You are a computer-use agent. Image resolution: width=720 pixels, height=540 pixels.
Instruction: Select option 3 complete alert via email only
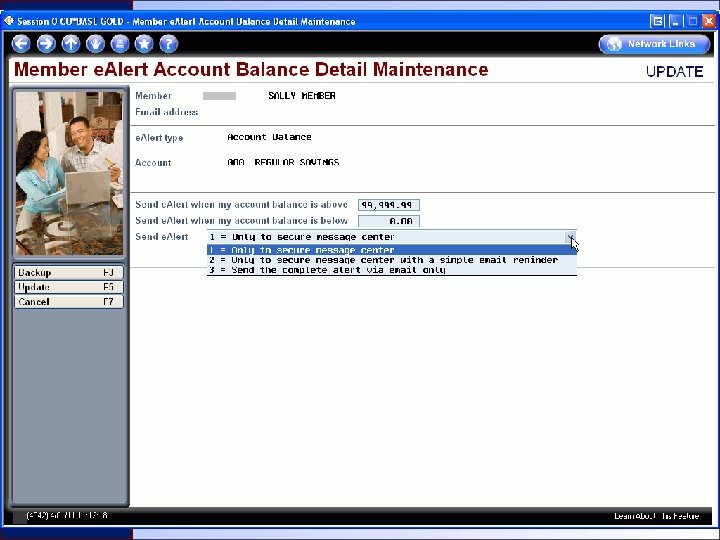coord(392,270)
